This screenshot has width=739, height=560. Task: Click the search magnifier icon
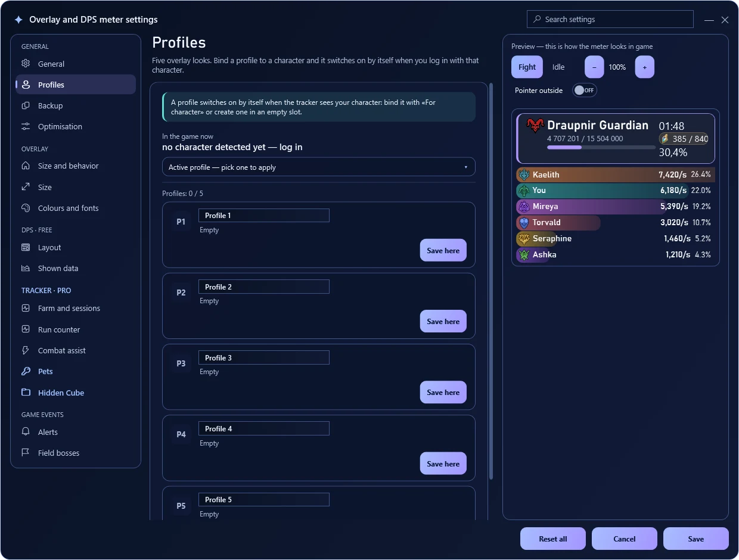[538, 19]
